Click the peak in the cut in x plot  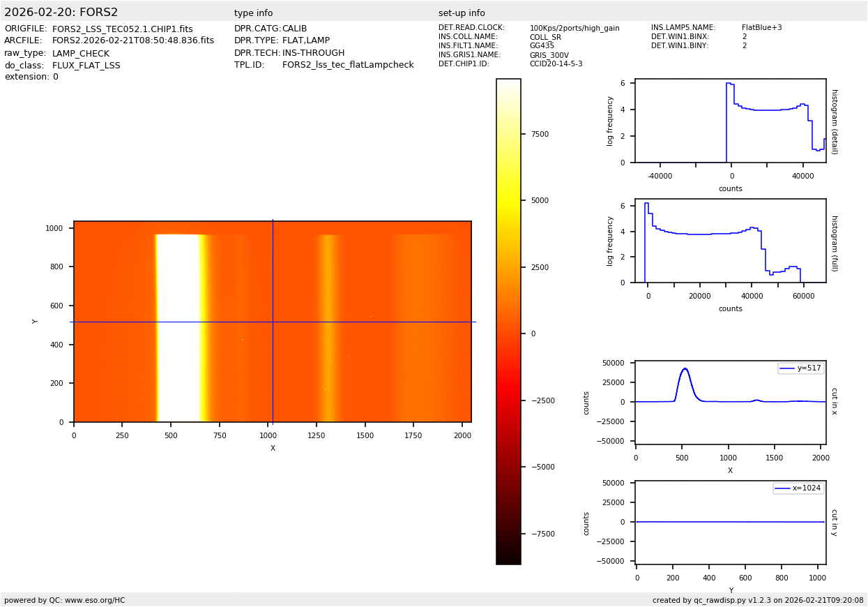point(685,369)
